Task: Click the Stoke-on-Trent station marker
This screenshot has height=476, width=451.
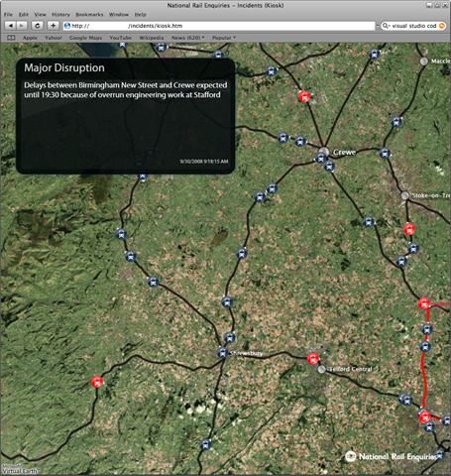Action: (x=405, y=195)
